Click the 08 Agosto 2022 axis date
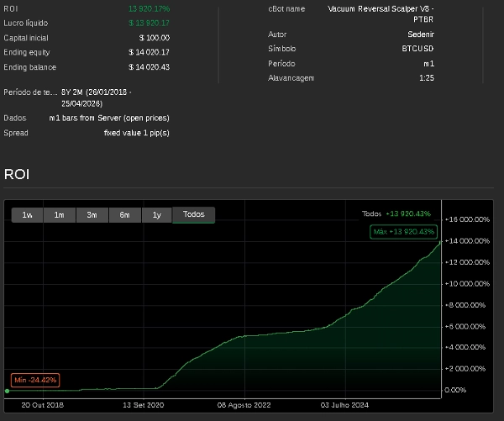The height and width of the screenshot is (421, 504). [244, 405]
